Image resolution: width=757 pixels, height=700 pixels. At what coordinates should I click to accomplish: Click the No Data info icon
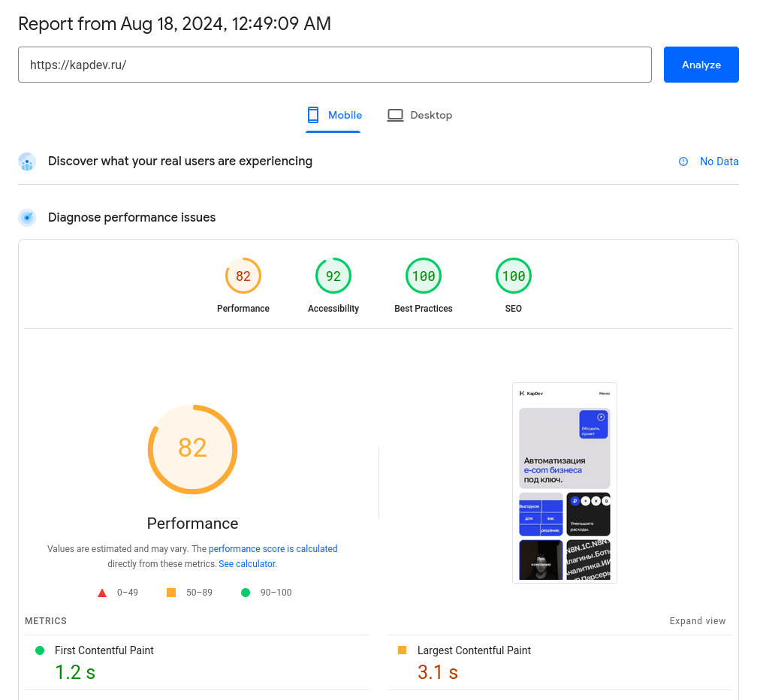683,161
